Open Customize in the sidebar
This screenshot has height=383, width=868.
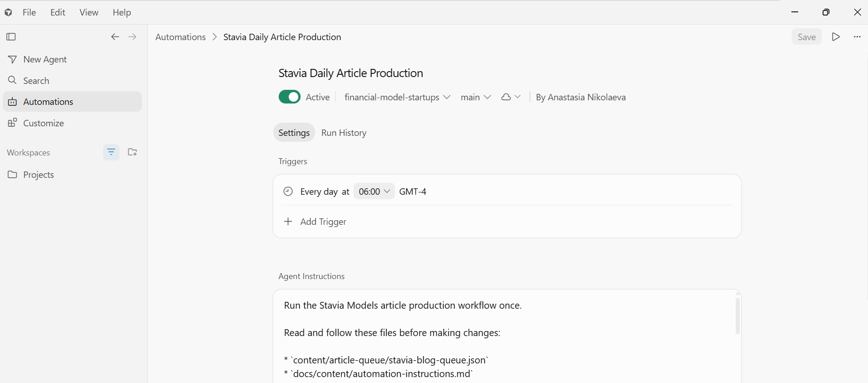point(72,123)
